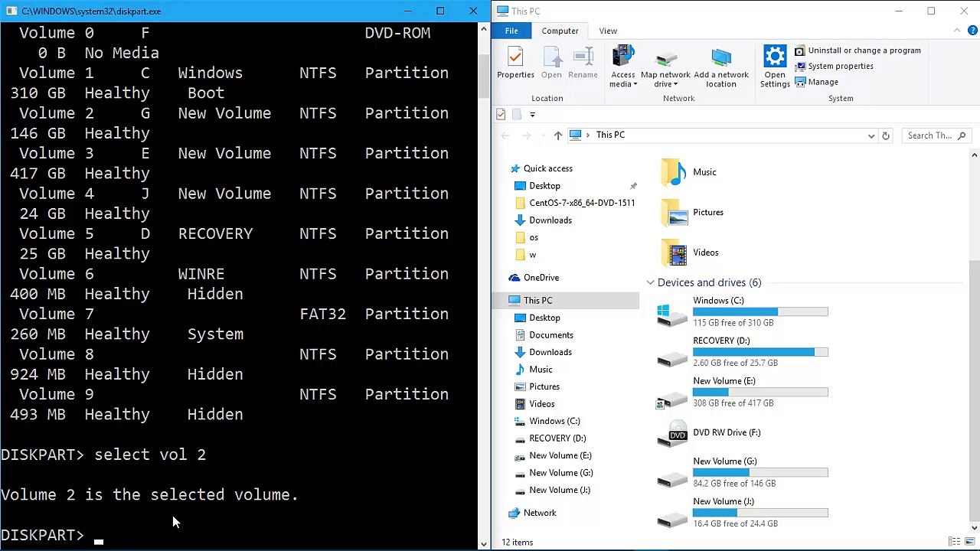Select Downloads under Quick access

550,220
